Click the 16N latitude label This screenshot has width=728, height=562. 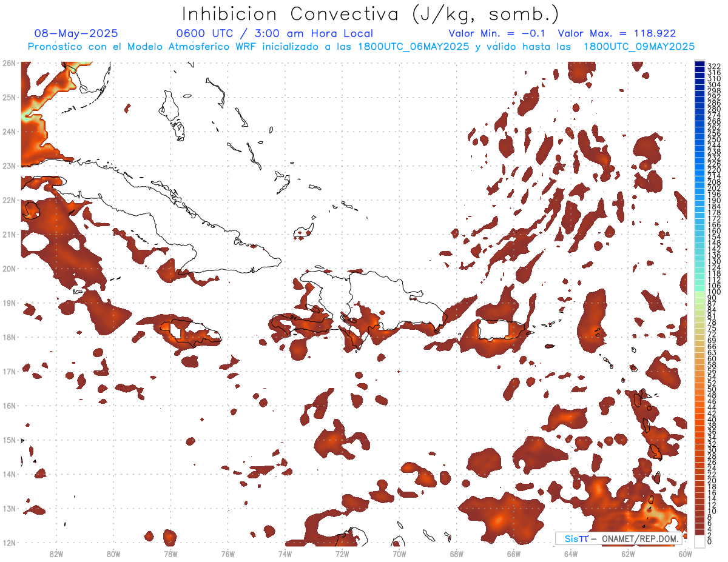point(9,406)
